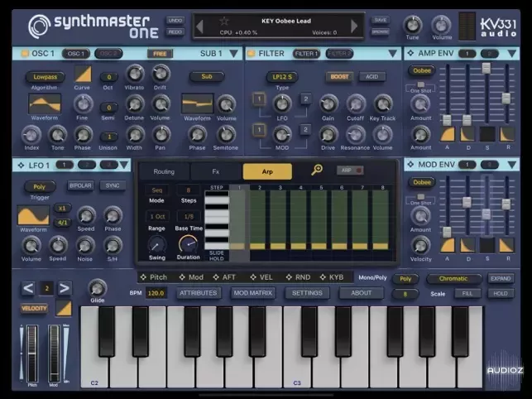Screen dimensions: 532x399
Task: Switch to the Routing tab
Action: [x=164, y=171]
